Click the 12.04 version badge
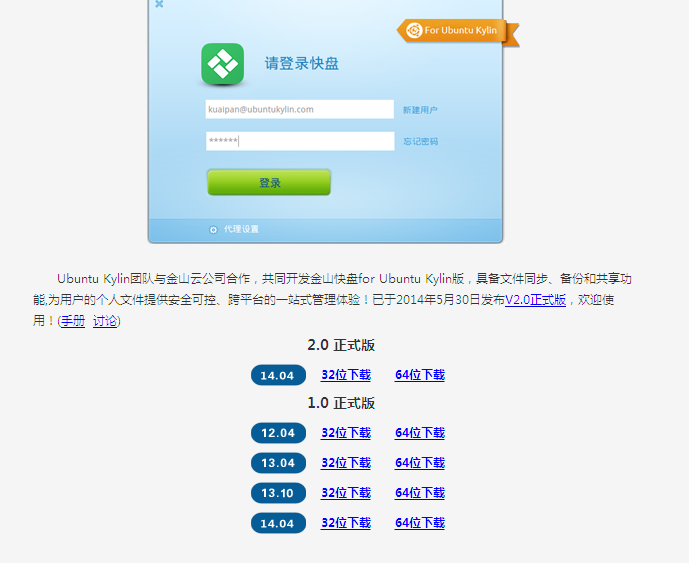 point(278,433)
